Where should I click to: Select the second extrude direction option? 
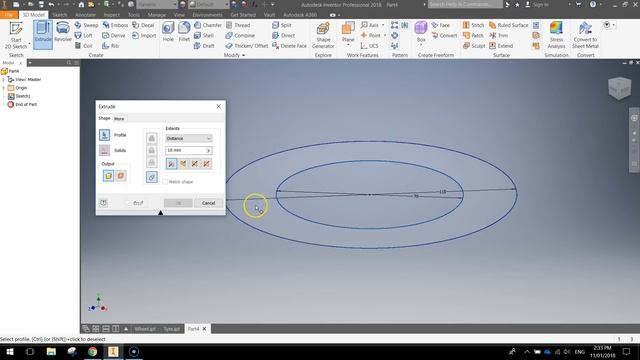(183, 164)
